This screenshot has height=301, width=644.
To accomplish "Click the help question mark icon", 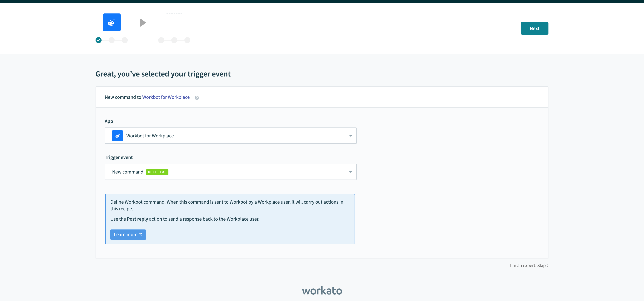I will tap(197, 97).
